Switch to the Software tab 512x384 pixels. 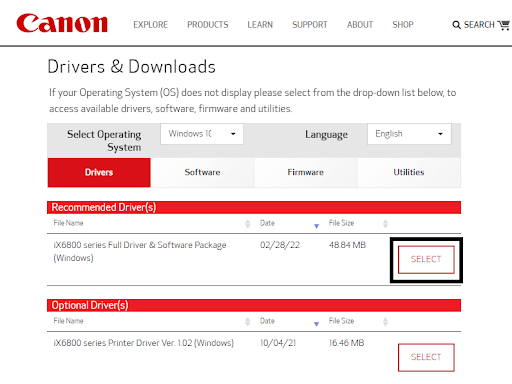[202, 172]
